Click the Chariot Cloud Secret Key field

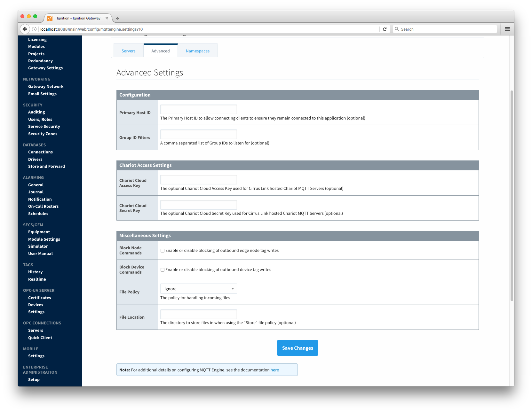pyautogui.click(x=198, y=205)
